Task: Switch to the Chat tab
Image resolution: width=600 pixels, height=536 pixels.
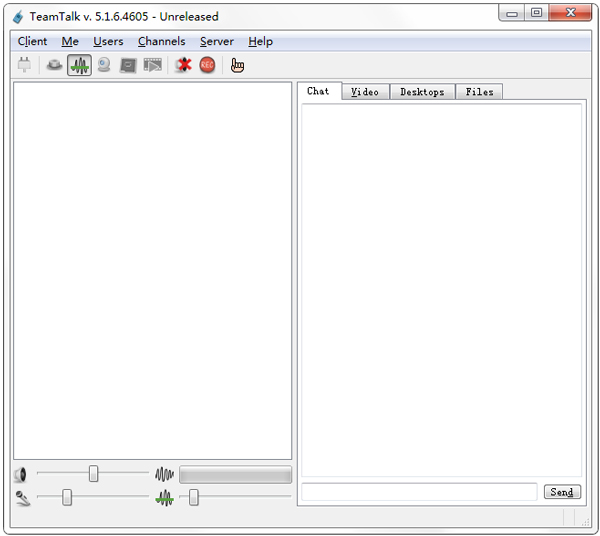Action: coord(319,91)
